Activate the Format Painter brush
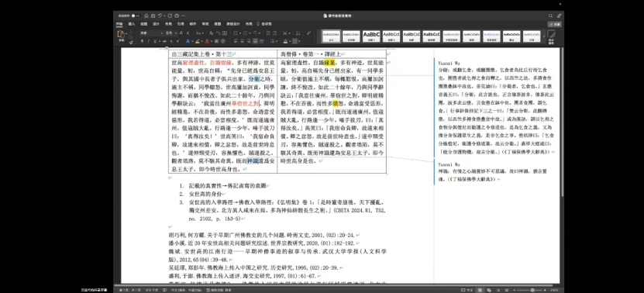 click(x=131, y=43)
